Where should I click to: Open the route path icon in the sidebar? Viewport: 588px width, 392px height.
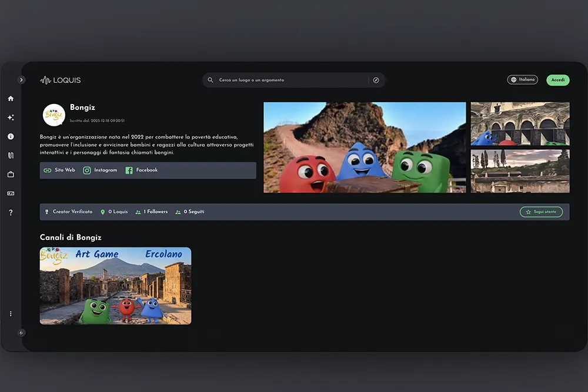point(11,155)
